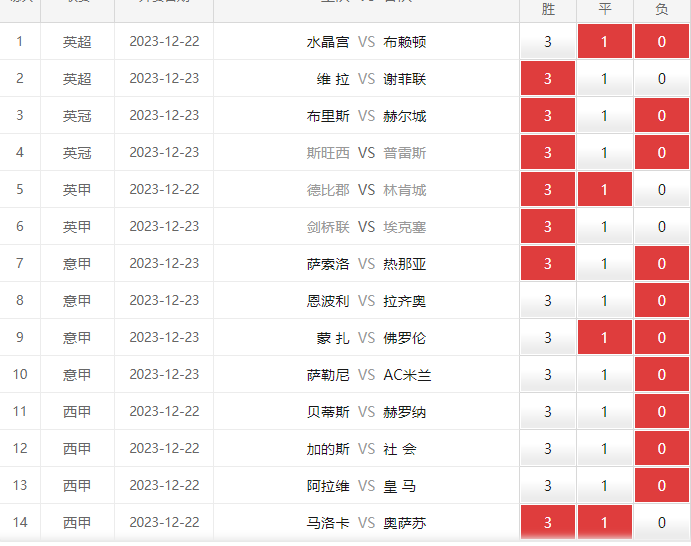This screenshot has width=691, height=546.
Task: Deselect loss (0) for 蒙扎 VS 佛罗伦
Action: tap(661, 338)
